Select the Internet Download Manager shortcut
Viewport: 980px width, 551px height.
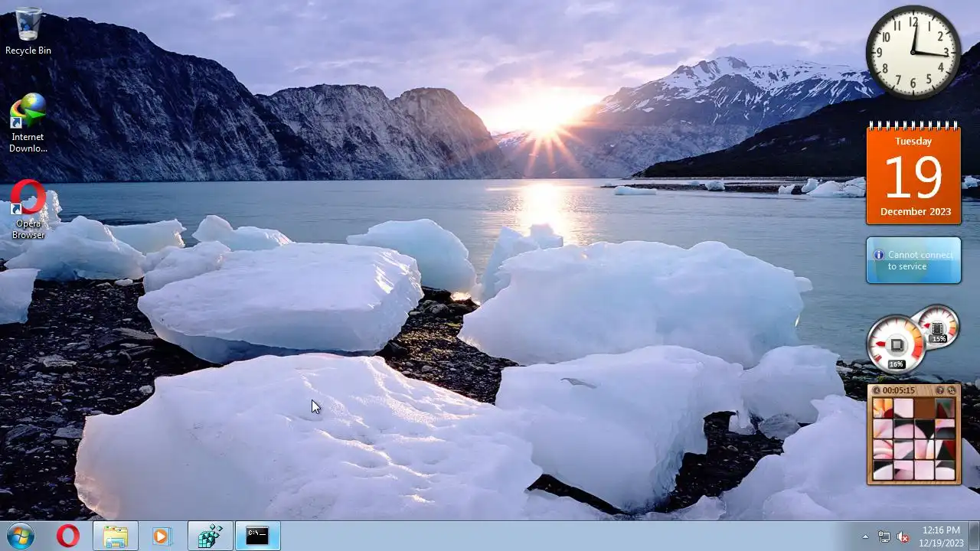coord(28,123)
